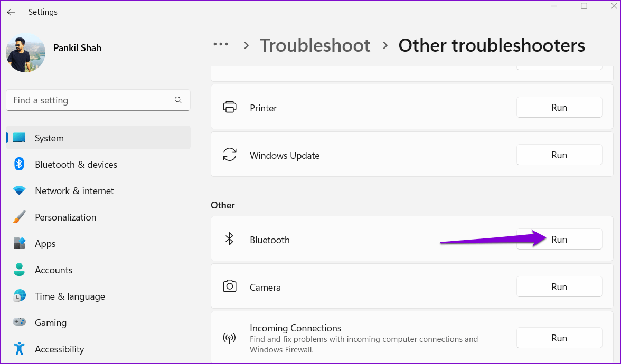The image size is (621, 364).
Task: Run the Bluetooth troubleshooter
Action: pyautogui.click(x=559, y=239)
